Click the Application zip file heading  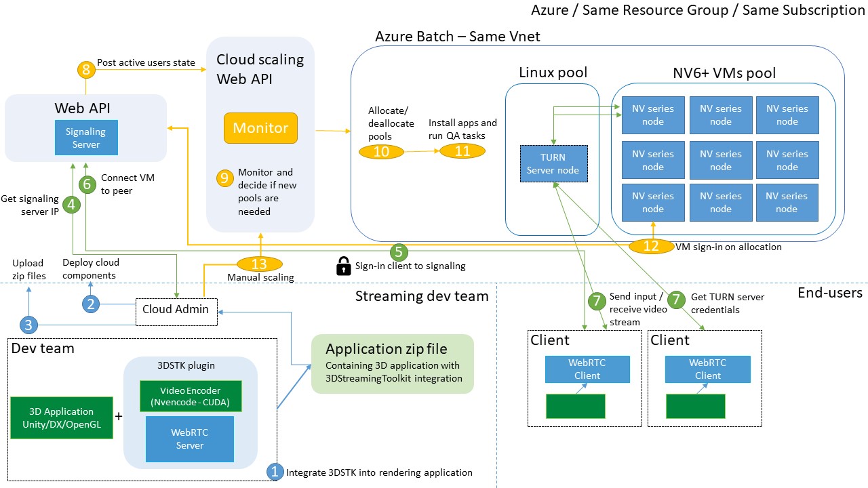coord(386,349)
